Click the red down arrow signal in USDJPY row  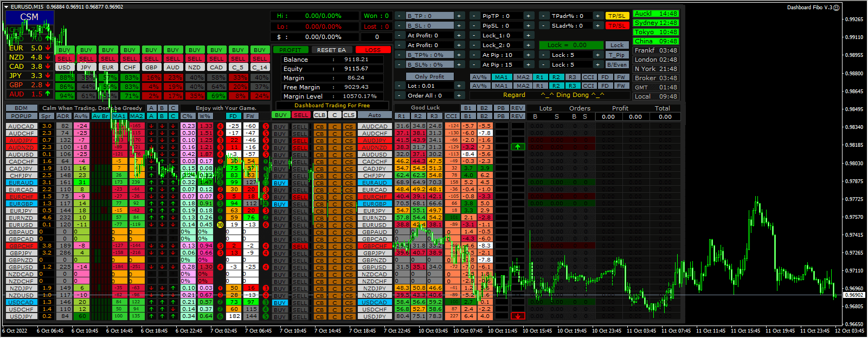click(x=518, y=316)
